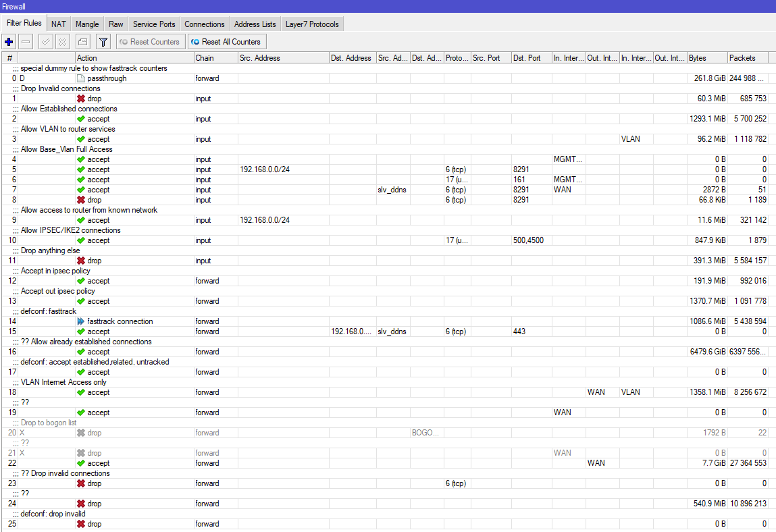
Task: Click the blue plus Add rule icon
Action: [x=9, y=42]
